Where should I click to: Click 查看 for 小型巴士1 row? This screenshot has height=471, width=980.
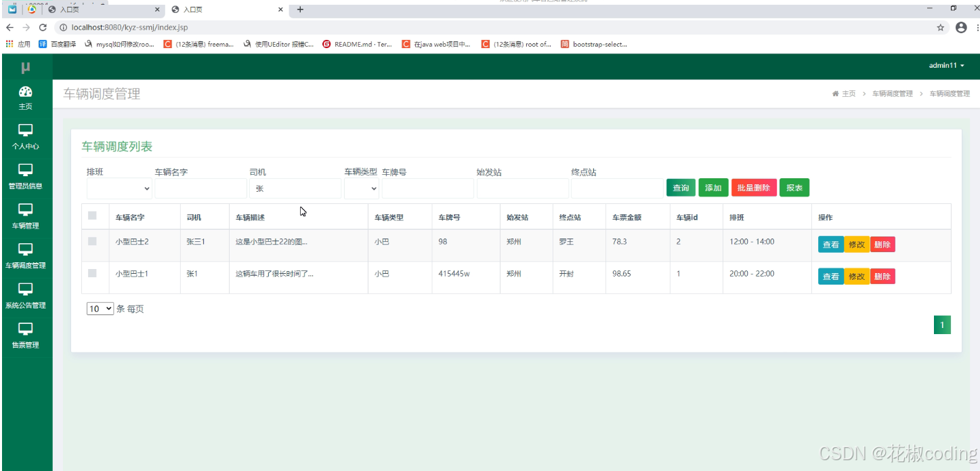pos(831,277)
